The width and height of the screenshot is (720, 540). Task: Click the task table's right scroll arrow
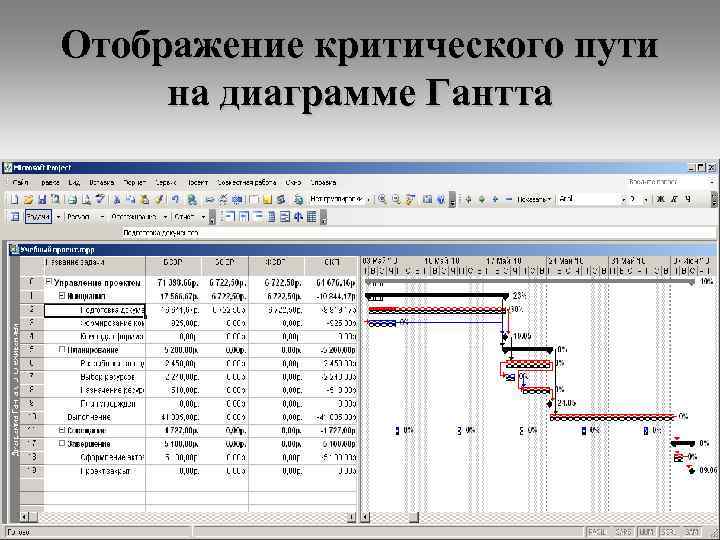pos(352,517)
